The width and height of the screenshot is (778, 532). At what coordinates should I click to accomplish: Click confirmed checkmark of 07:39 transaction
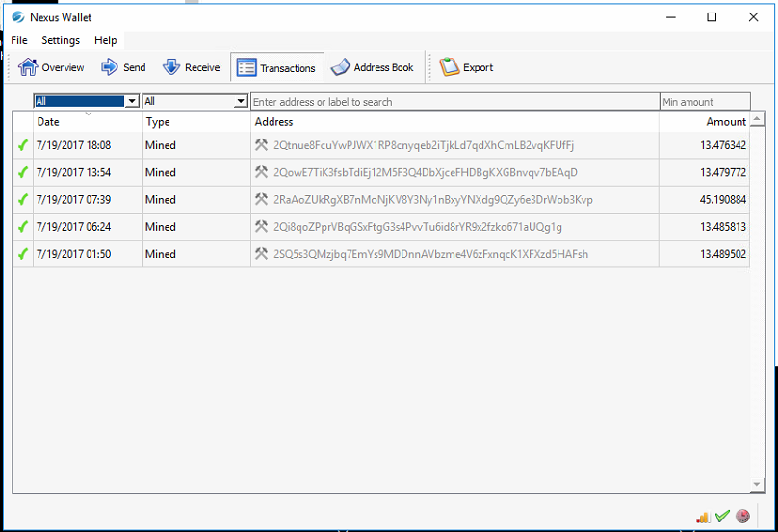[x=23, y=200]
